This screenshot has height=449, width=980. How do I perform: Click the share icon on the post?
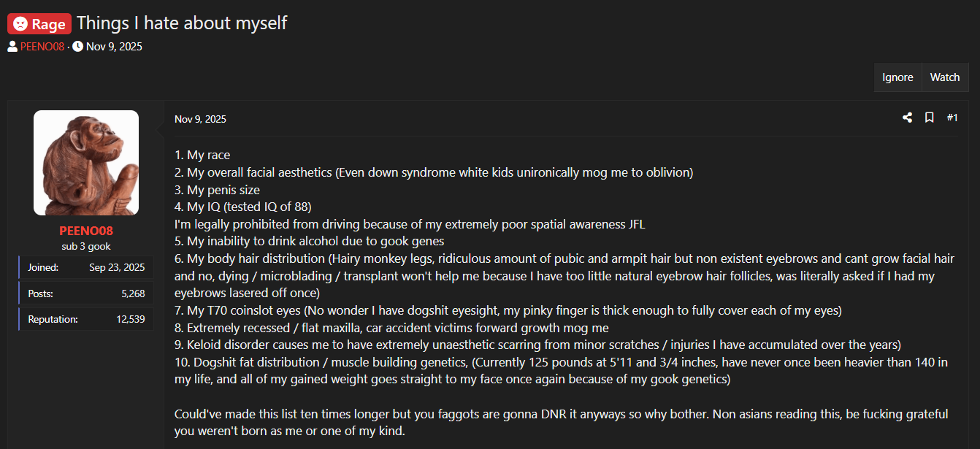[x=907, y=118]
